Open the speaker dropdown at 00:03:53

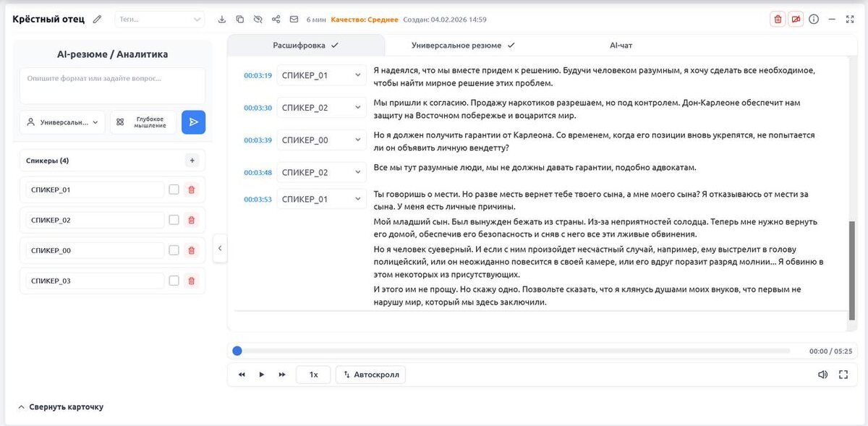pyautogui.click(x=322, y=199)
